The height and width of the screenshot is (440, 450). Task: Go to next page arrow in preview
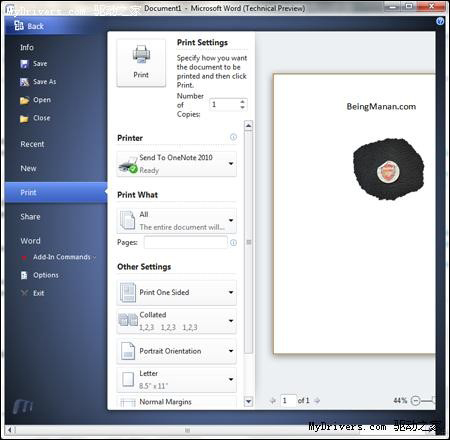click(x=317, y=400)
